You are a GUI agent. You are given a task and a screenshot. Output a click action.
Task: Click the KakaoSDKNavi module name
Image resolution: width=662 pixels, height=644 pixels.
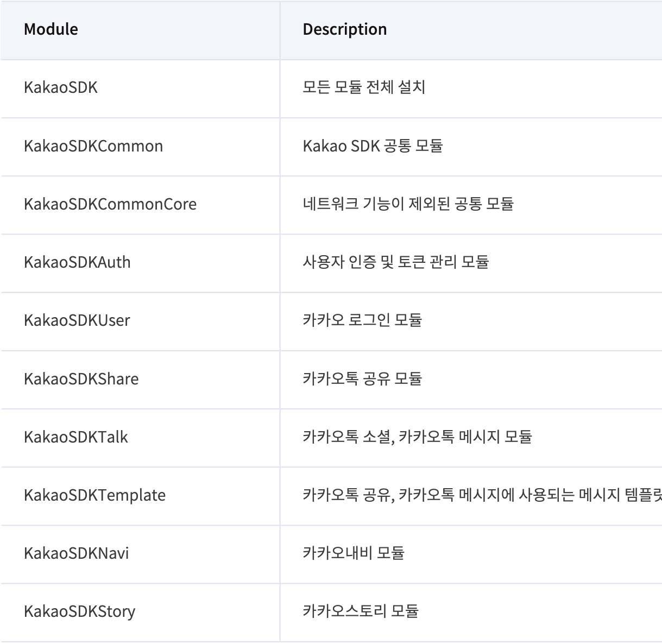coord(77,553)
